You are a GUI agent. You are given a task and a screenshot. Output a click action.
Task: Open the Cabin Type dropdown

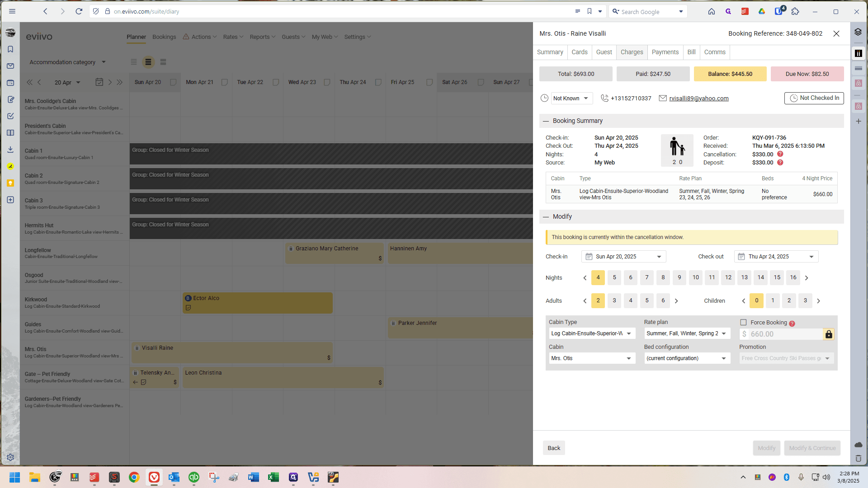click(592, 333)
